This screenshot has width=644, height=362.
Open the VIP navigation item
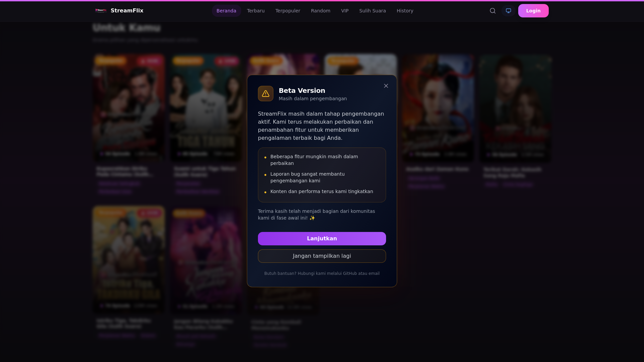click(x=345, y=11)
